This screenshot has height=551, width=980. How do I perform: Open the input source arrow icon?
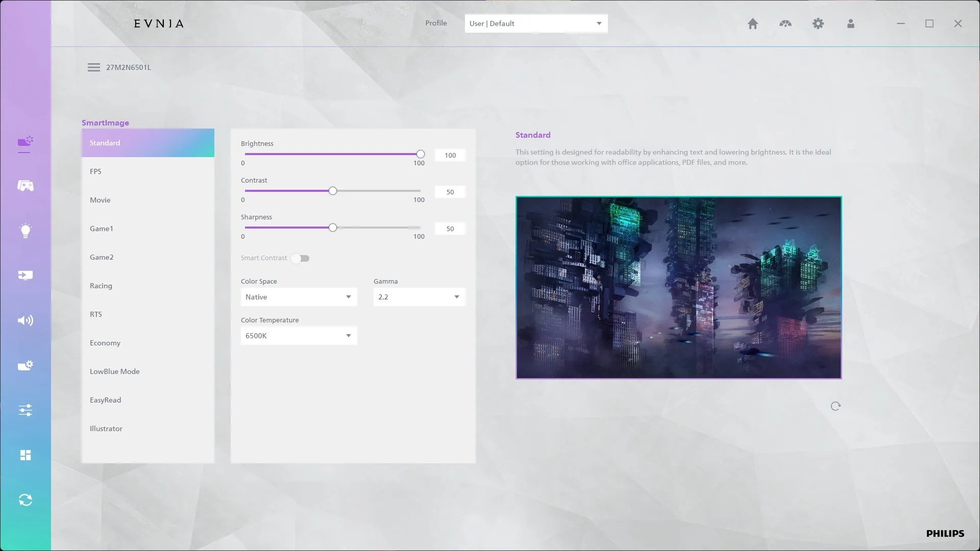point(26,275)
